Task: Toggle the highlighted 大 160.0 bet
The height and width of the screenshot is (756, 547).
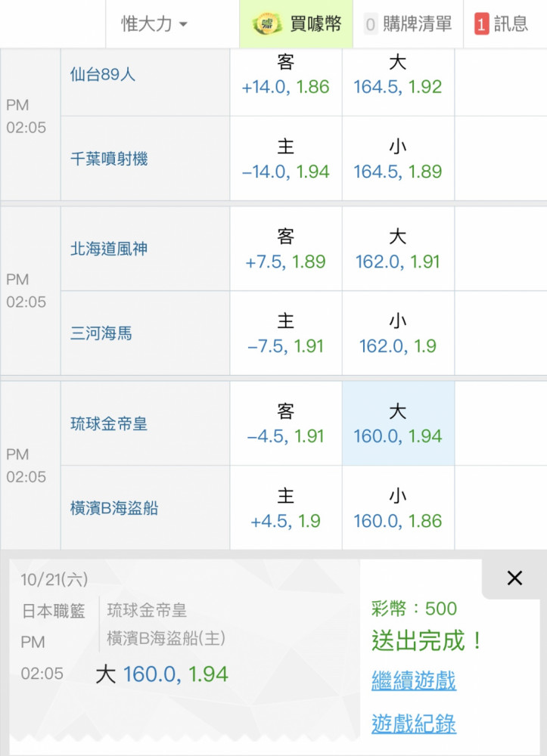Action: (x=397, y=424)
